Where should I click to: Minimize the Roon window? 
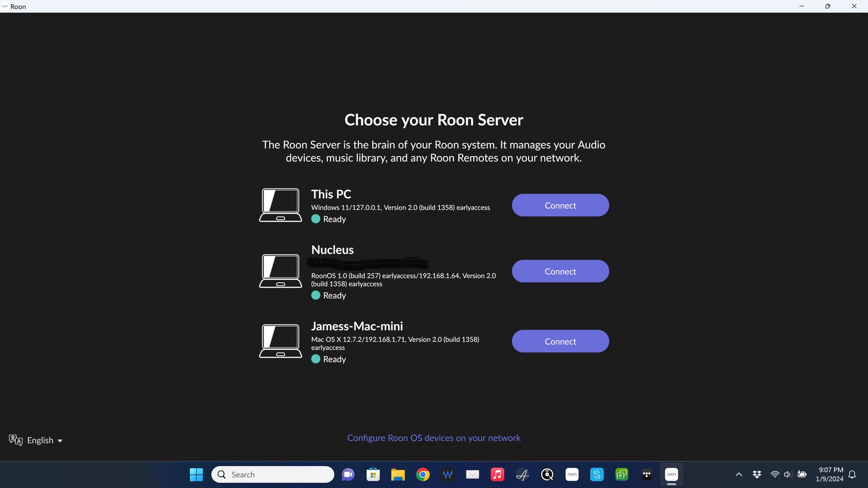pos(802,6)
